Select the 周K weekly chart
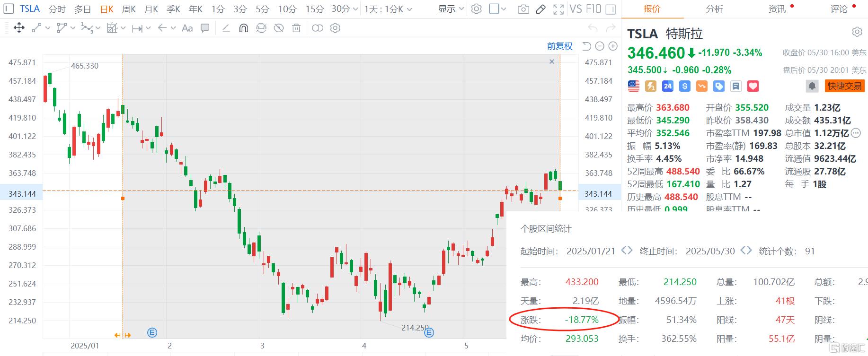The image size is (868, 356). point(129,9)
